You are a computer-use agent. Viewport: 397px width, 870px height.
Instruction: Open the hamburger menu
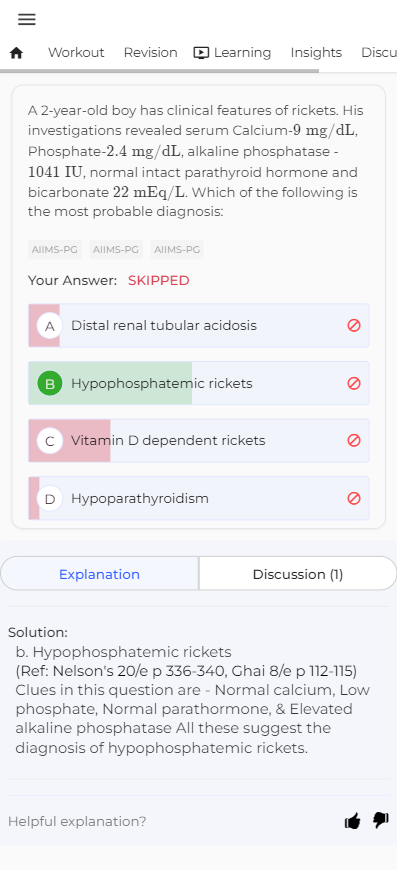27,19
